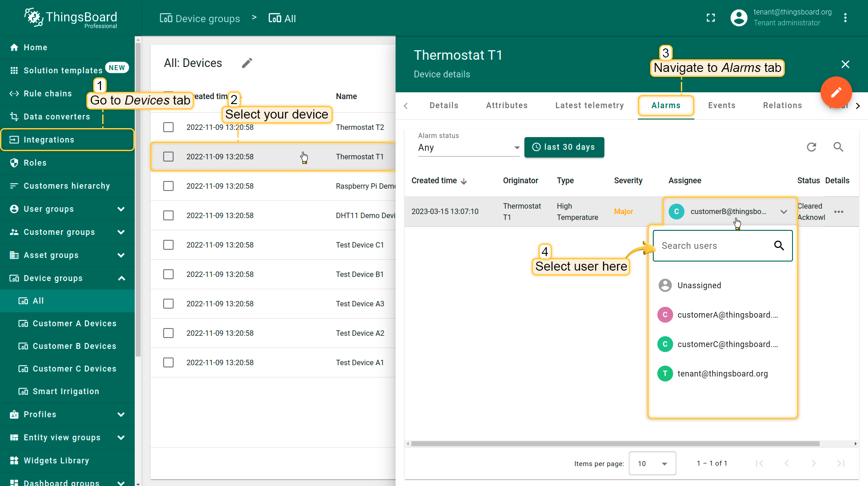Open the top-right three-dot menu
868x486 pixels.
coord(845,18)
